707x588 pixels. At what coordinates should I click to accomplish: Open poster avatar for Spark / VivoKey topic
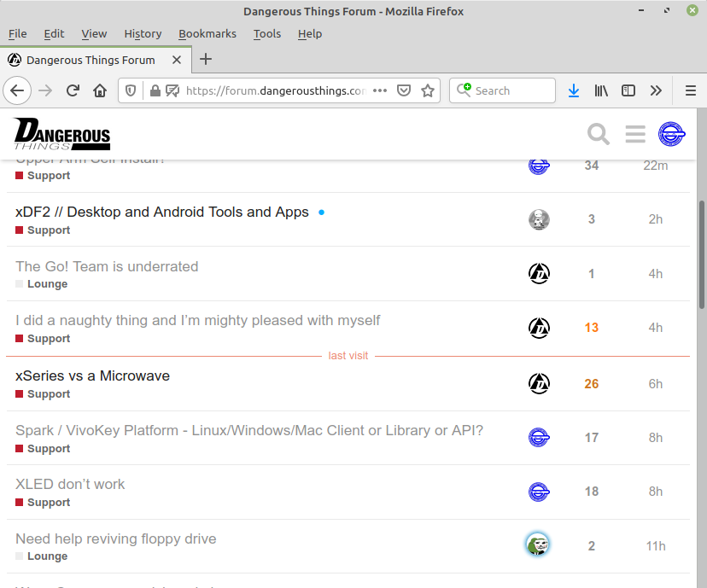coord(539,438)
